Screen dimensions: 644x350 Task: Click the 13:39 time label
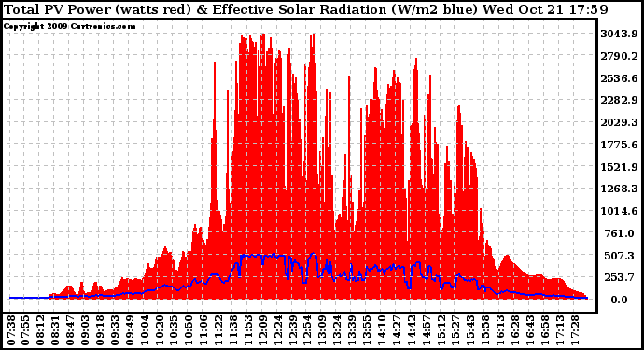tap(352, 330)
